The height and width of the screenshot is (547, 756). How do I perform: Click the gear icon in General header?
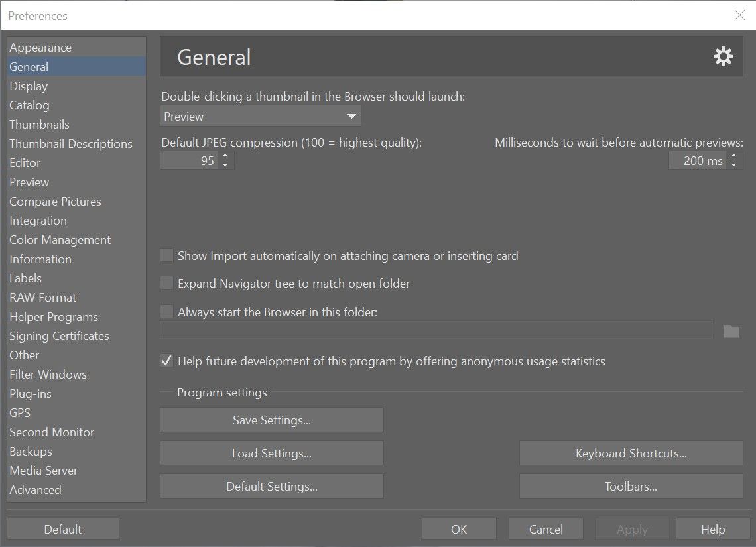[x=723, y=57]
